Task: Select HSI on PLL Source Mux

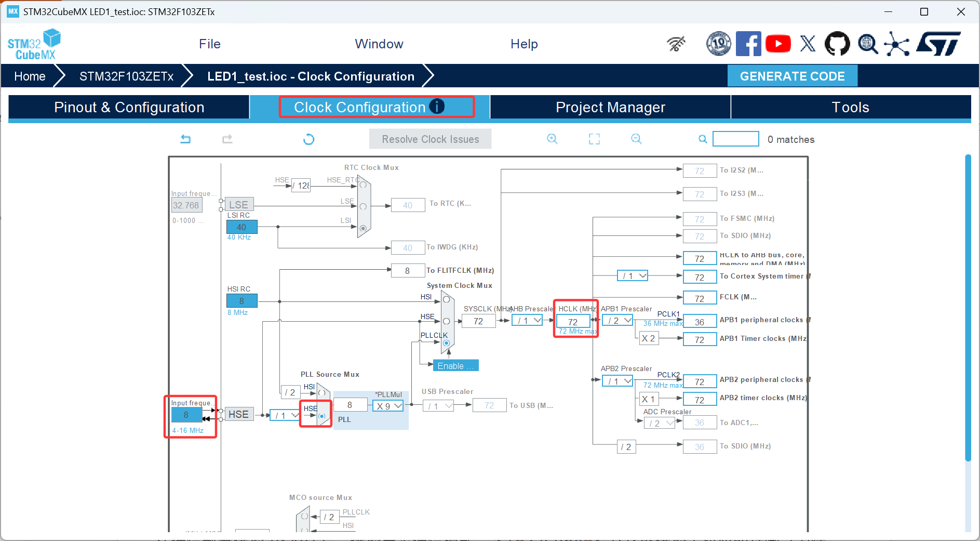Action: pos(322,393)
